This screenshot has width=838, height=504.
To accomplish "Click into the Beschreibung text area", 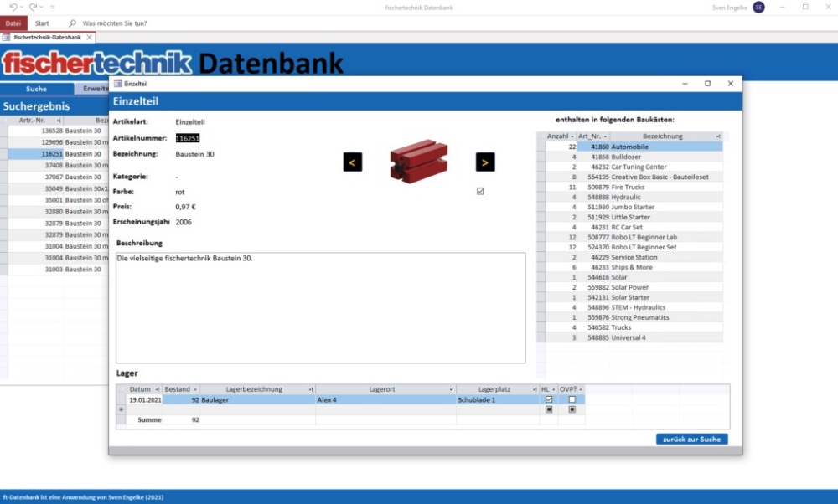I will click(x=321, y=308).
